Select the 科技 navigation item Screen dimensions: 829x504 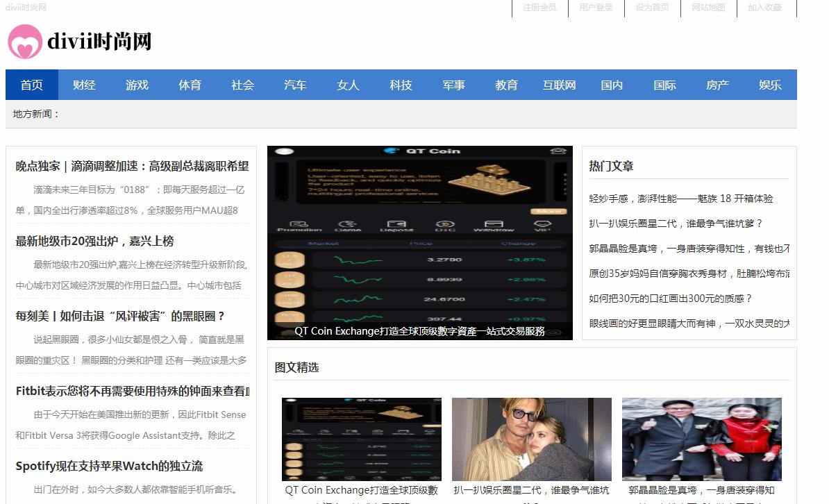click(401, 85)
